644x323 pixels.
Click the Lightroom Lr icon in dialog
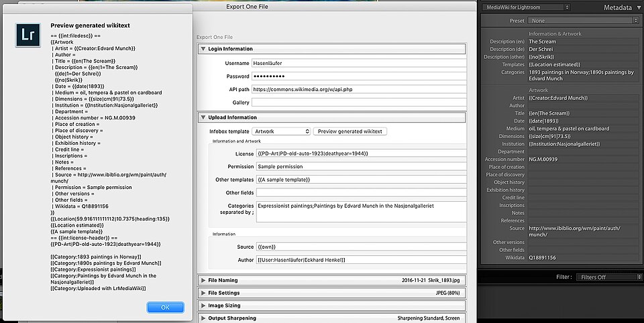point(28,36)
